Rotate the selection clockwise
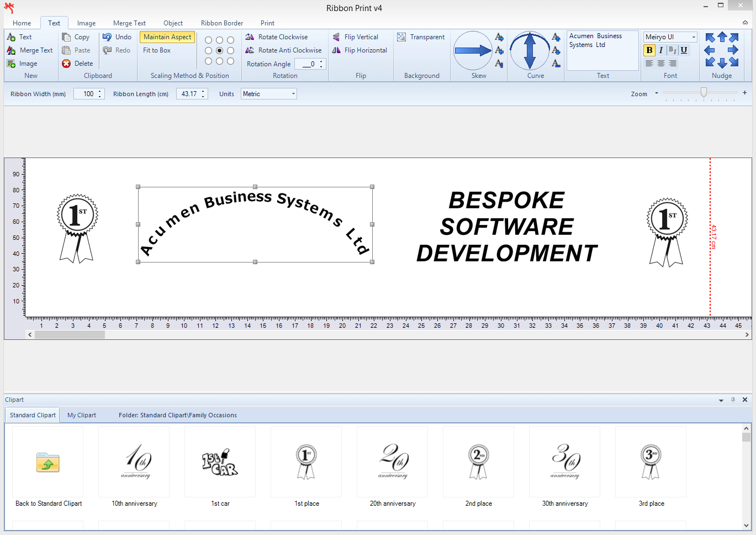This screenshot has height=535, width=756. pyautogui.click(x=277, y=37)
